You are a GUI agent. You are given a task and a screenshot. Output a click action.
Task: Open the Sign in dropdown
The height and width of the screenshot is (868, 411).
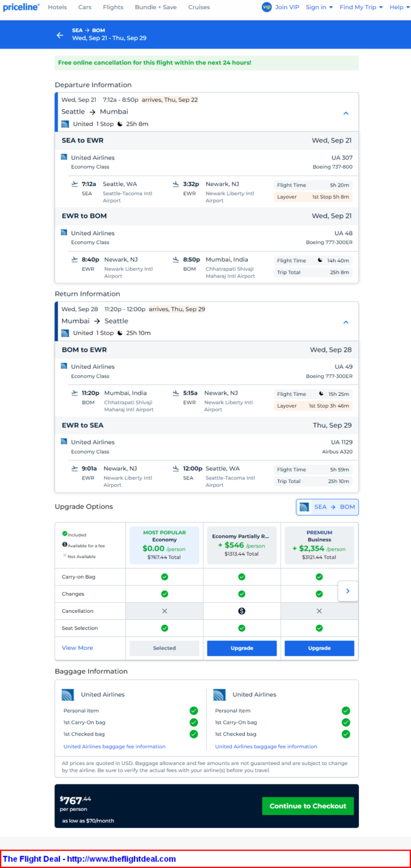click(319, 7)
